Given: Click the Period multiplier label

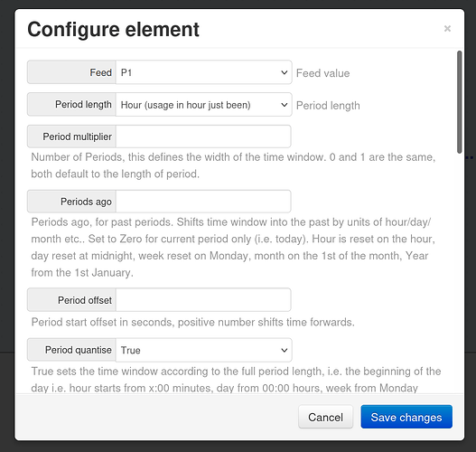Looking at the screenshot, I should click(x=71, y=137).
